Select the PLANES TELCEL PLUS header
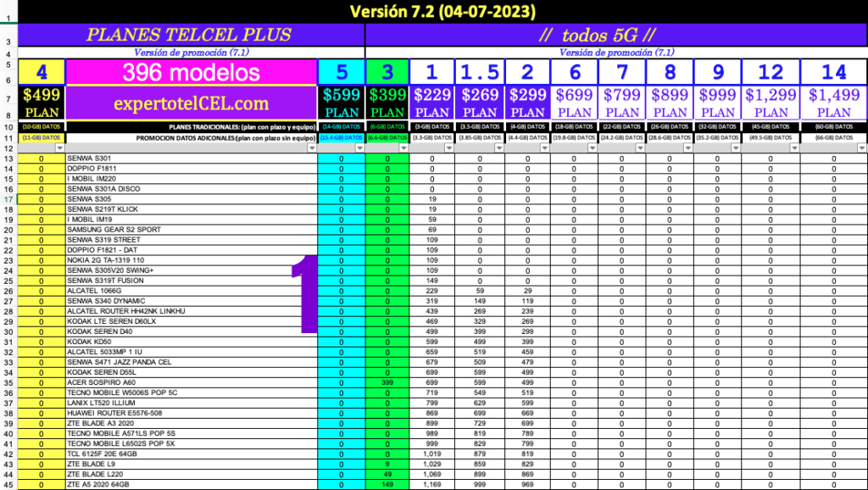Screen dimensions: 868x490 [192, 35]
